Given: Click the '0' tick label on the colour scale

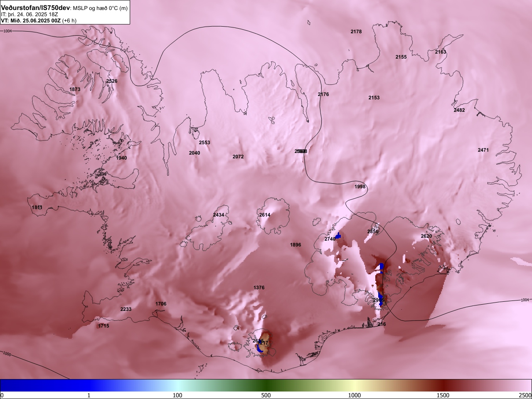Looking at the screenshot, I should [2, 395].
